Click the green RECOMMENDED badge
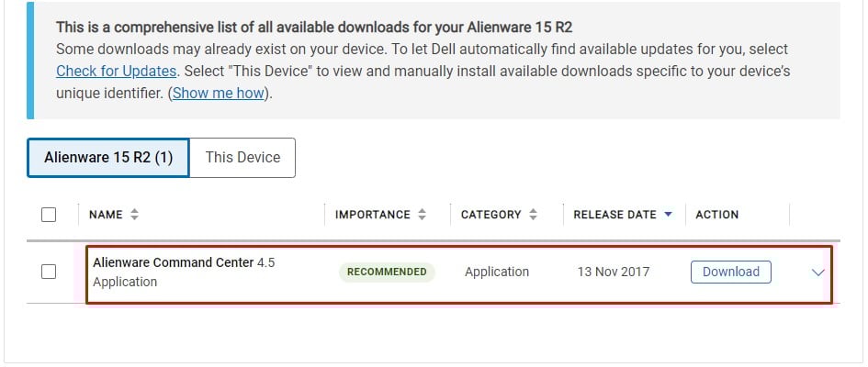The height and width of the screenshot is (367, 868). coord(387,272)
